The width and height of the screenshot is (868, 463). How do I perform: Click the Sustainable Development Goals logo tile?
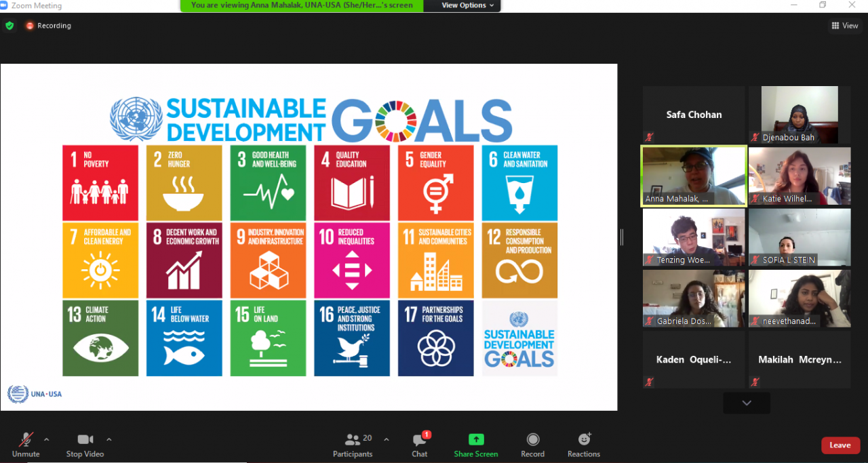tap(519, 338)
